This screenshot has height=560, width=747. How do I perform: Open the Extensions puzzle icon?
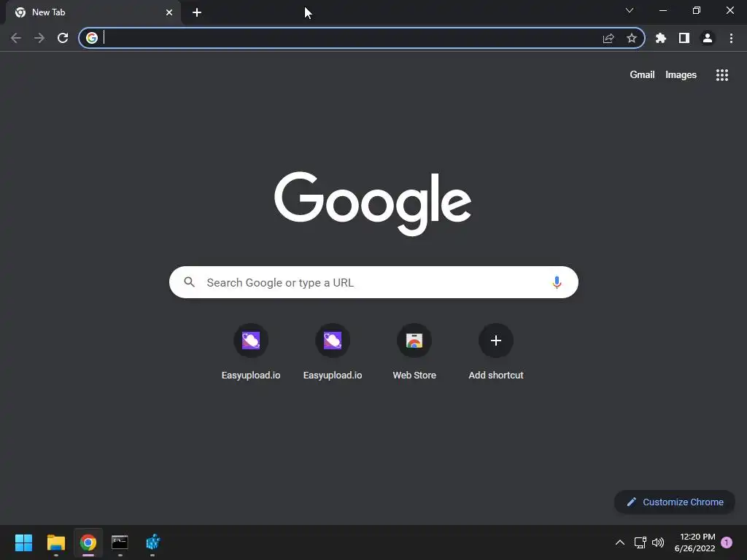[661, 38]
